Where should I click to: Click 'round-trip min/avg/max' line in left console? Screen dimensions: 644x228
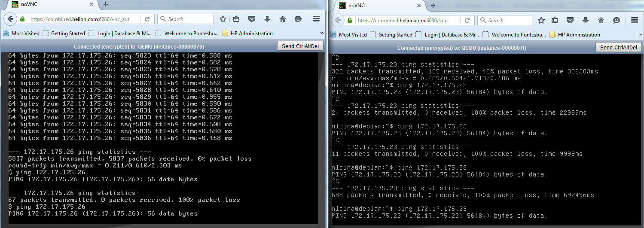tap(95, 165)
